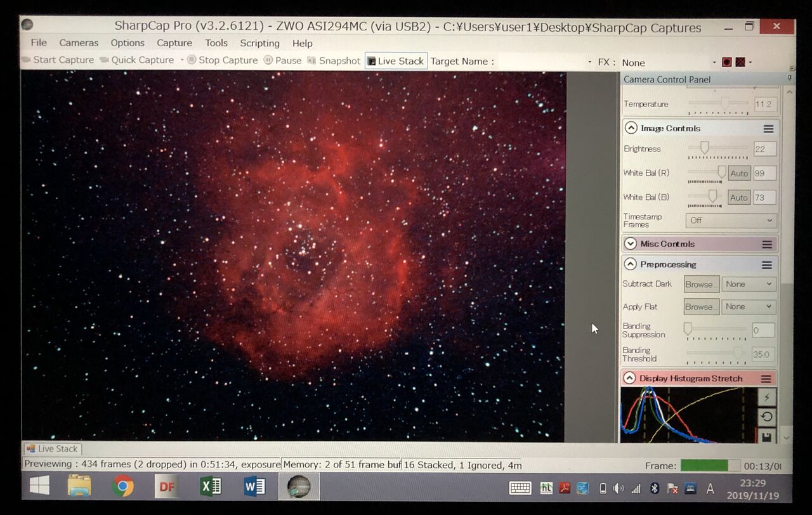The image size is (812, 515).
Task: Click the red crosshatch selection icon
Action: [x=740, y=62]
